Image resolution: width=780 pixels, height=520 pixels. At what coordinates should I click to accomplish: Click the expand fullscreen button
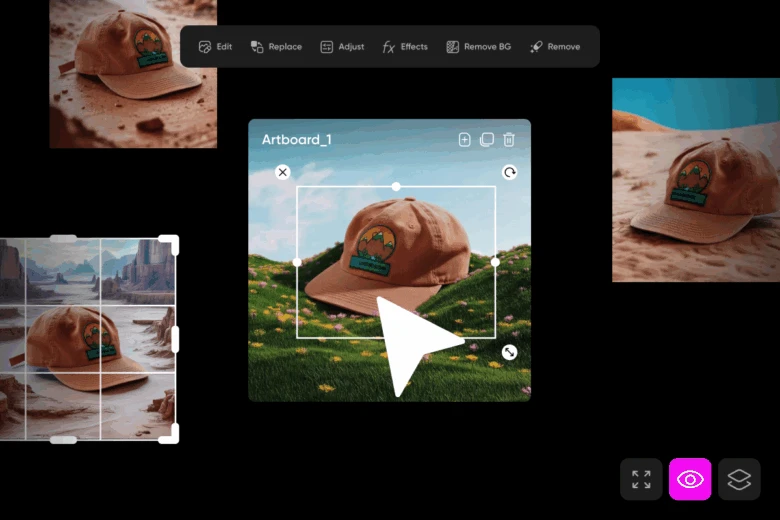641,479
